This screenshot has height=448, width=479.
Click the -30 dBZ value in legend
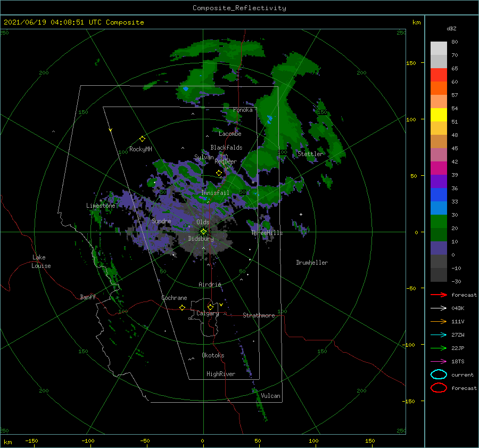coord(457,281)
